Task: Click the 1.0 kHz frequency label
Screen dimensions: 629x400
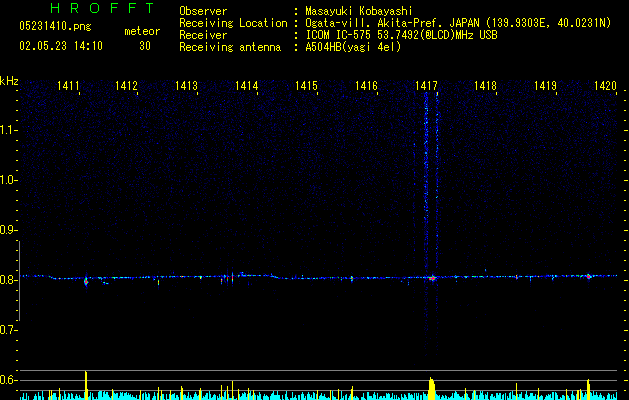Action: point(9,180)
